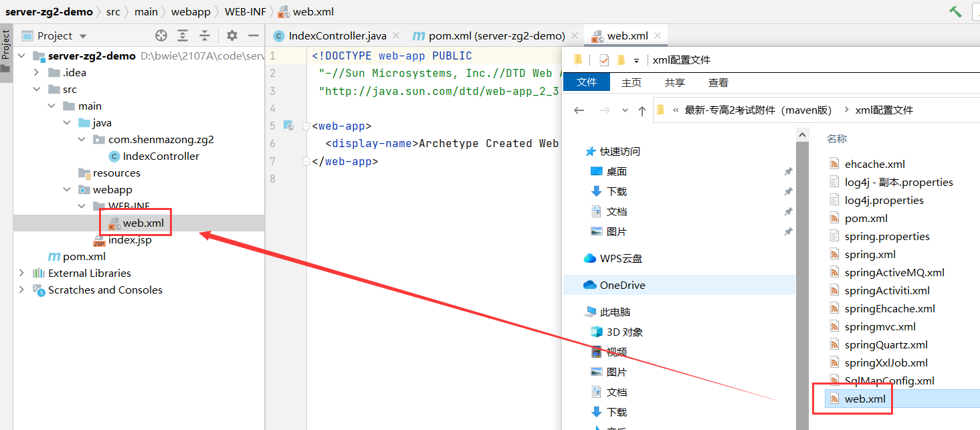Collapse the com.shenmazong.zg2 package

click(82, 140)
